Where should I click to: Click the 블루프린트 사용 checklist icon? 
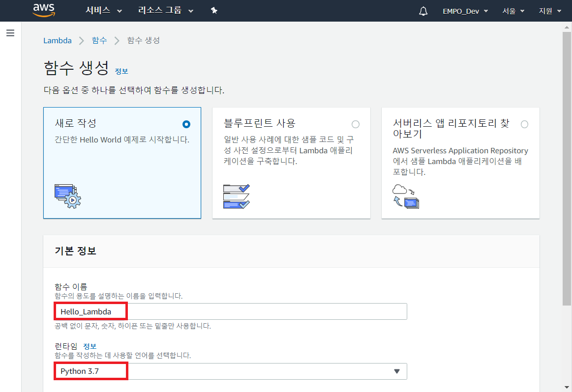tap(237, 196)
